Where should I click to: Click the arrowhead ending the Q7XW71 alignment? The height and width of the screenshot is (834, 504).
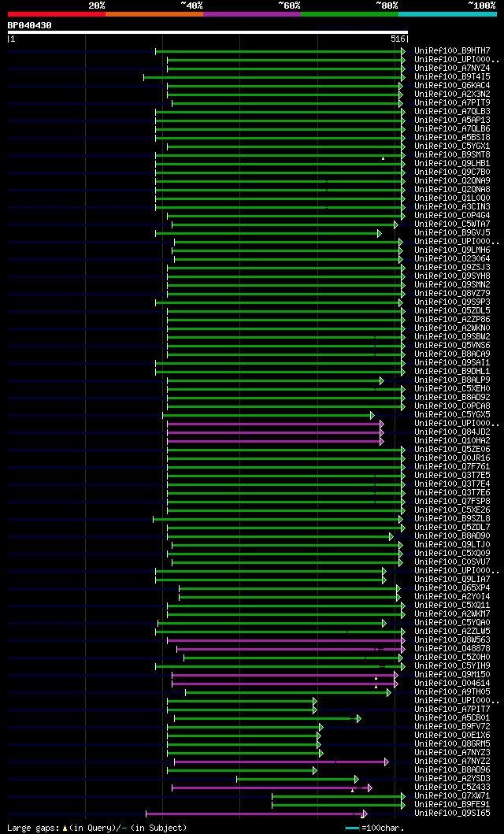tap(403, 797)
